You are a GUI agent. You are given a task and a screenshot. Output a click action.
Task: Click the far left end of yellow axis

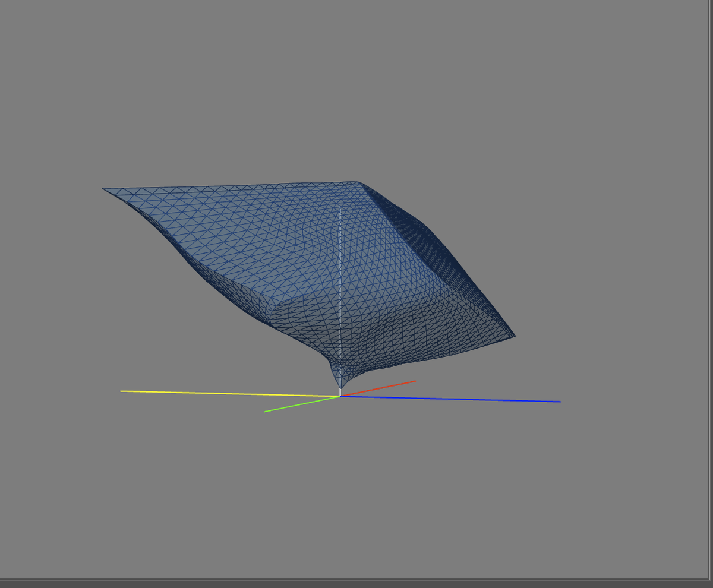(x=122, y=391)
